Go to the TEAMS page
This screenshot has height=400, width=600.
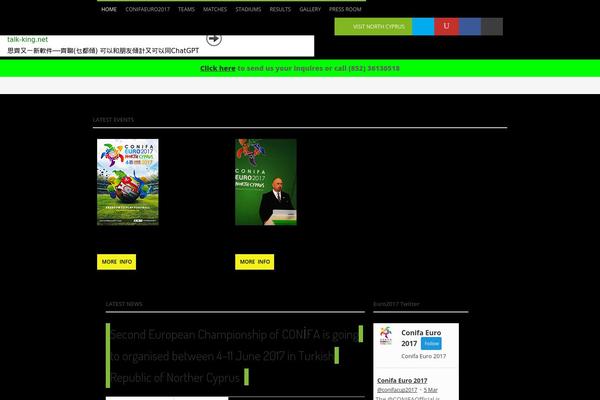[186, 9]
